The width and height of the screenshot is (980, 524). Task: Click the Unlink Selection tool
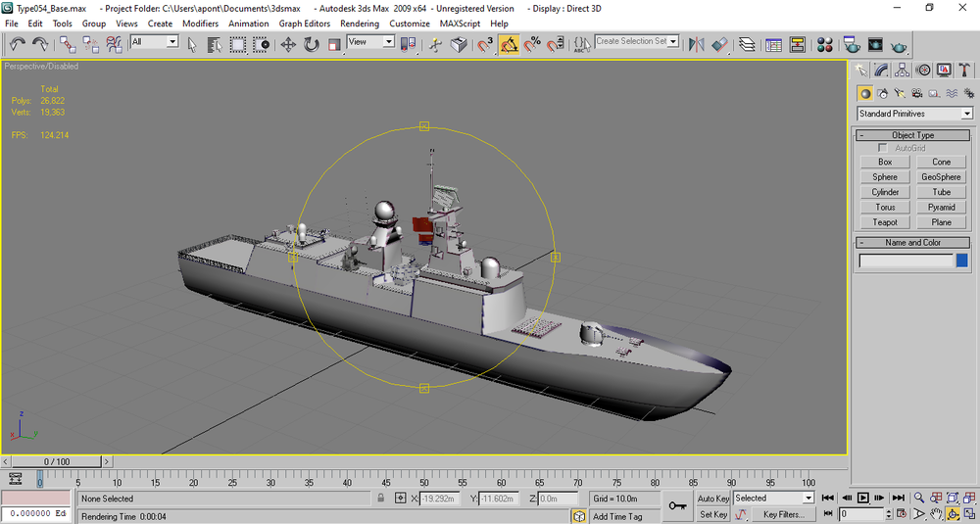(90, 44)
